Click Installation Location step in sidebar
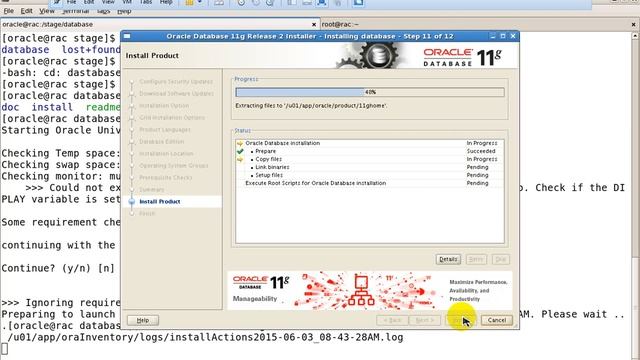640x360 pixels. pyautogui.click(x=166, y=153)
